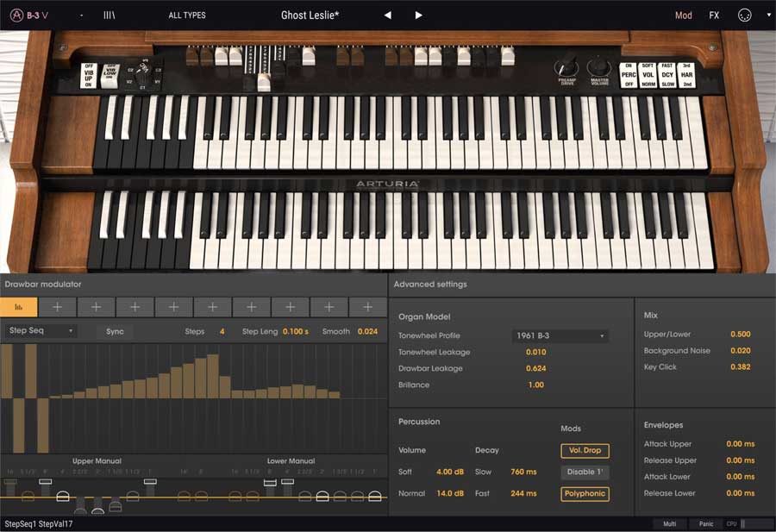
Task: Click the Soft percussion volume 4.00 dB
Action: (450, 473)
